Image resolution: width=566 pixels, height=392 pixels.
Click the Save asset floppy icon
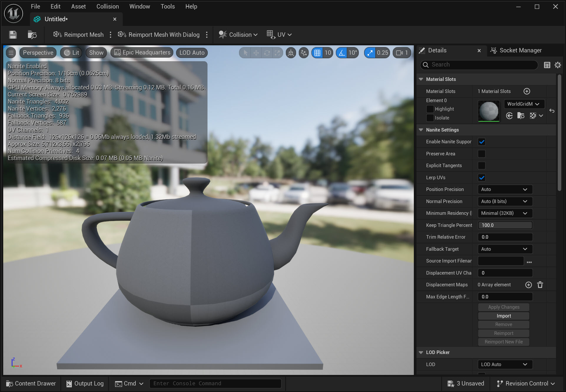click(13, 35)
